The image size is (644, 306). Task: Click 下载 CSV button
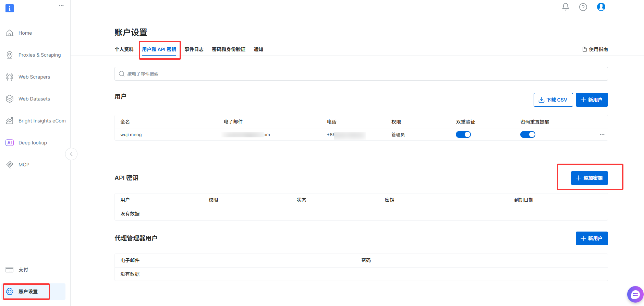[553, 100]
